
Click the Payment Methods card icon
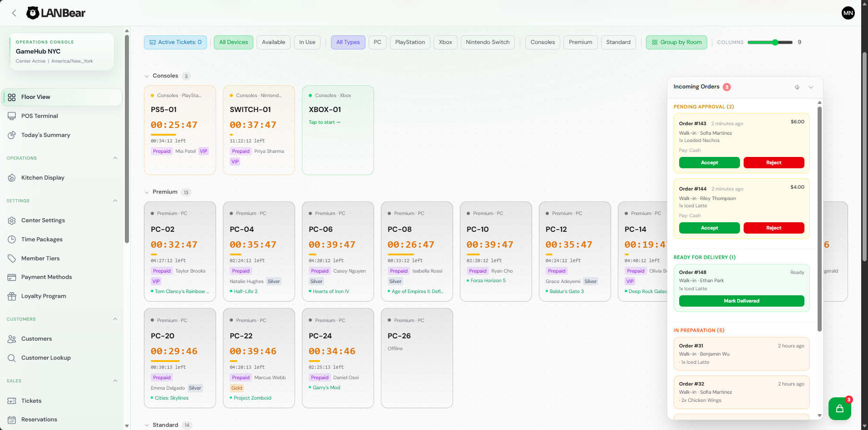[x=12, y=277]
